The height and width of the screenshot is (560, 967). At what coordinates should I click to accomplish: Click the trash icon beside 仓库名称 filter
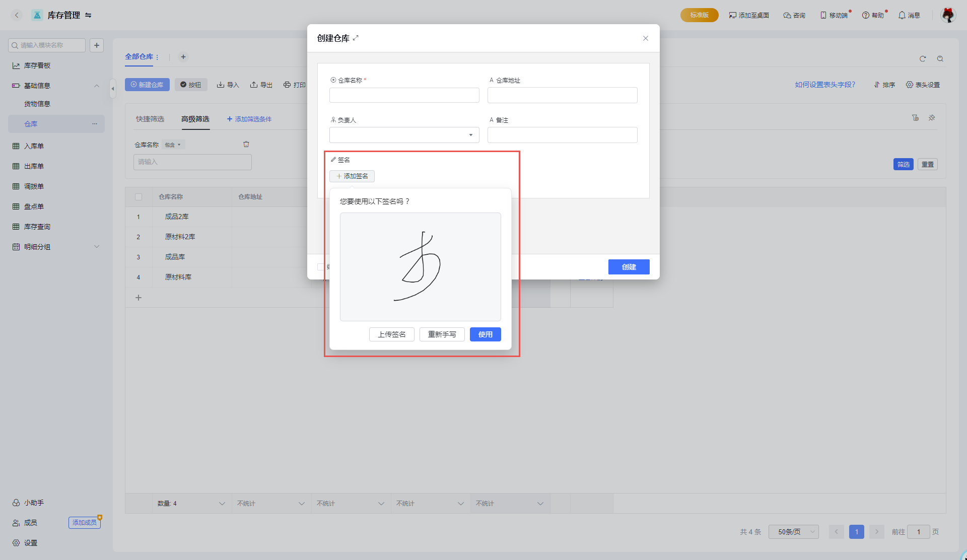pos(246,145)
